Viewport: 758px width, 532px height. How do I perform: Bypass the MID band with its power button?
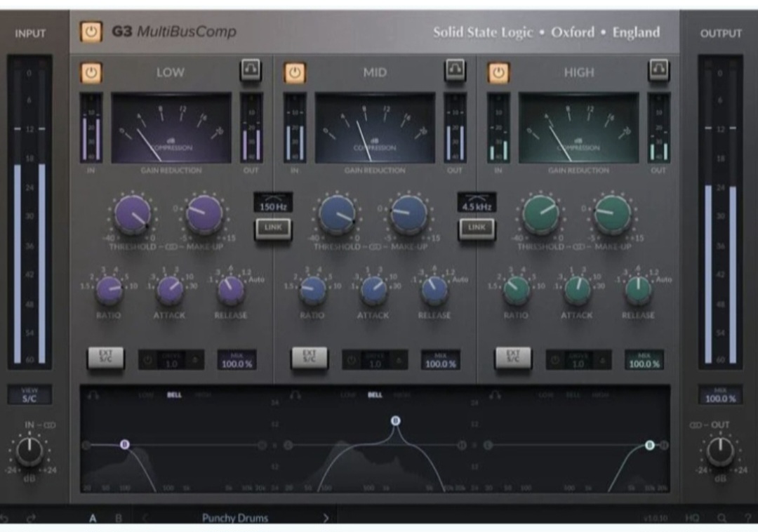[295, 73]
